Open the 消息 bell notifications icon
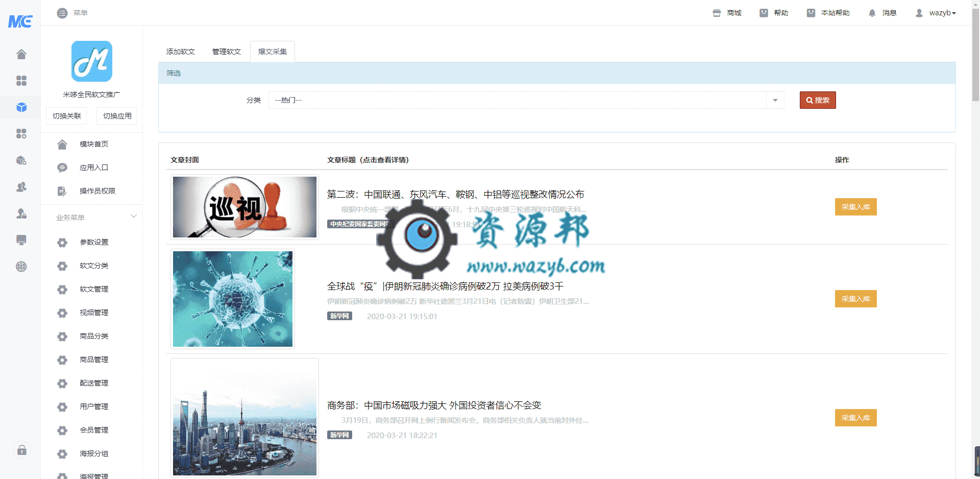Screen dimensions: 980x479 872,13
